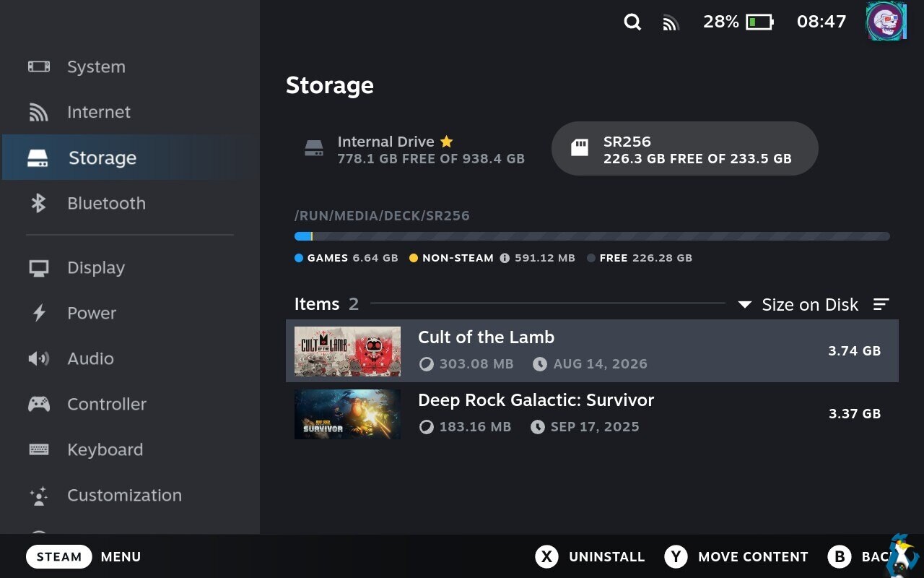This screenshot has height=578, width=924.
Task: Click the System sidebar icon
Action: coord(39,66)
